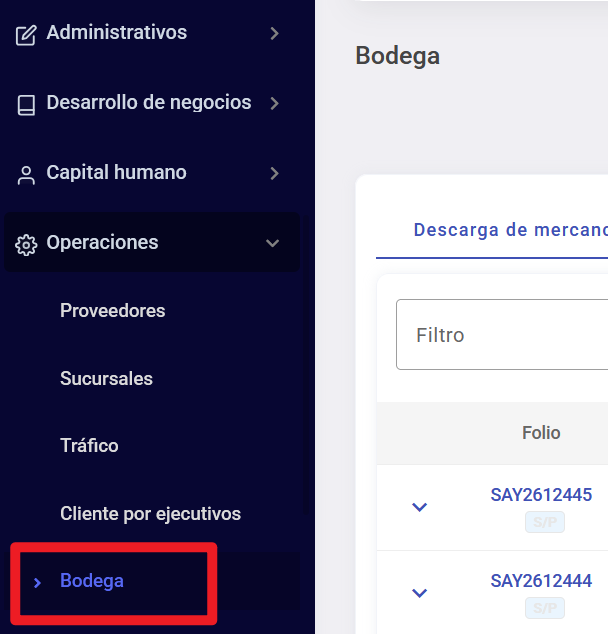Click the S/P badge under SAY2612445
Image resolution: width=608 pixels, height=634 pixels.
coord(545,522)
